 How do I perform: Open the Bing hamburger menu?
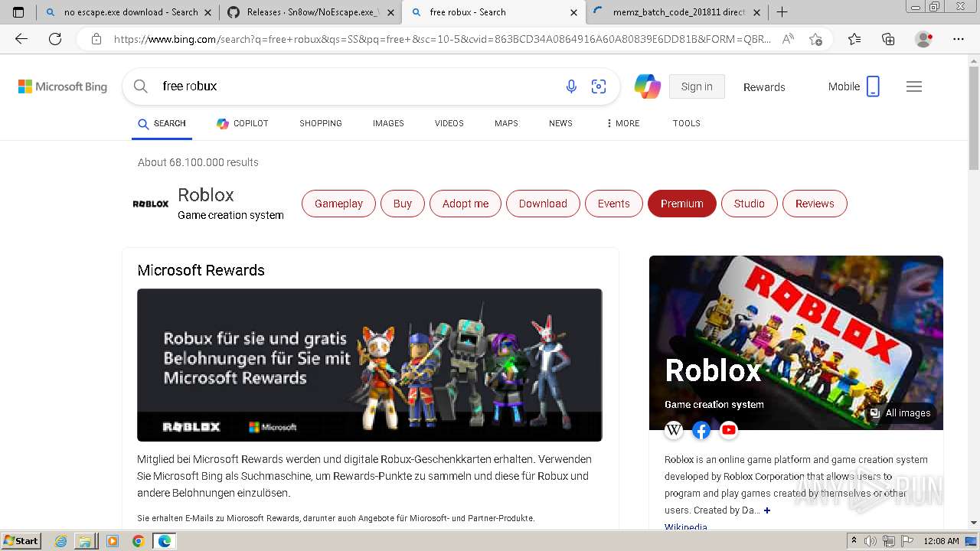(x=914, y=86)
